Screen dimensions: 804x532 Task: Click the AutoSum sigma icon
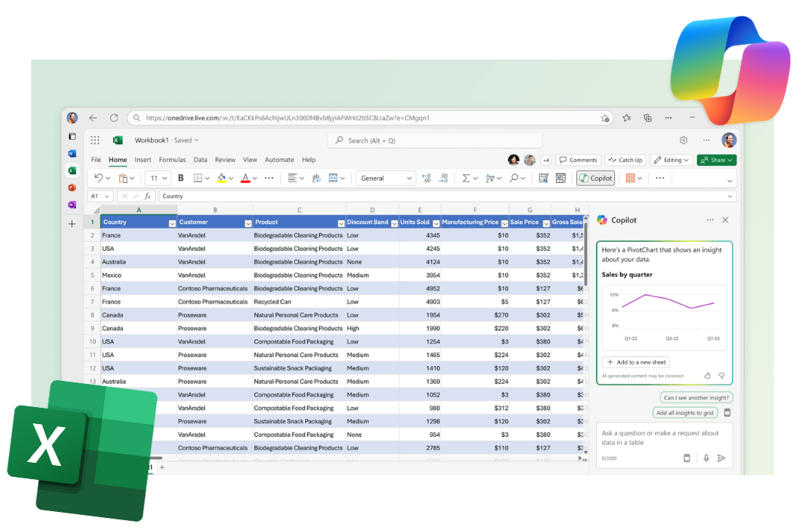(x=465, y=178)
